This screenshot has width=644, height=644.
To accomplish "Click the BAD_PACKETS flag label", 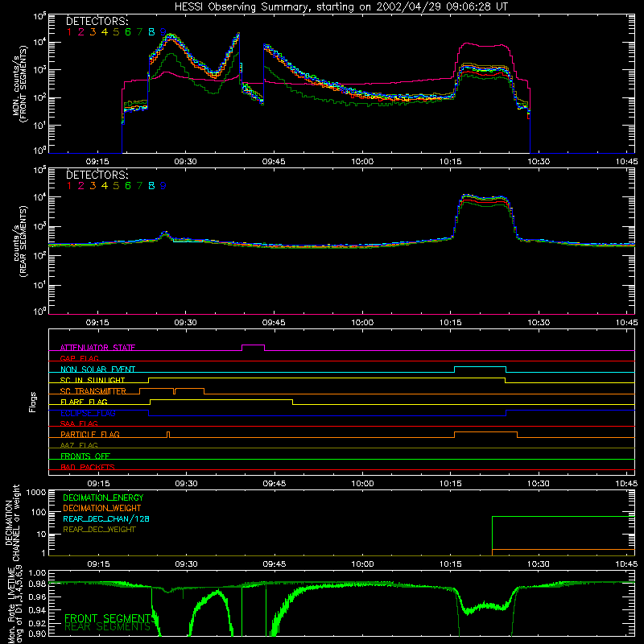I will pyautogui.click(x=88, y=467).
